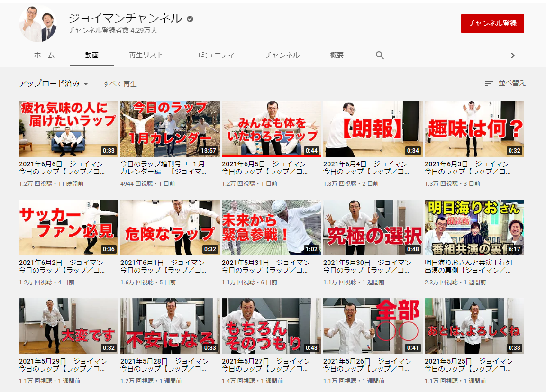This screenshot has height=392, width=546.
Task: Click the 2021年5月30日 ジョイマン video title
Action: pyautogui.click(x=367, y=266)
